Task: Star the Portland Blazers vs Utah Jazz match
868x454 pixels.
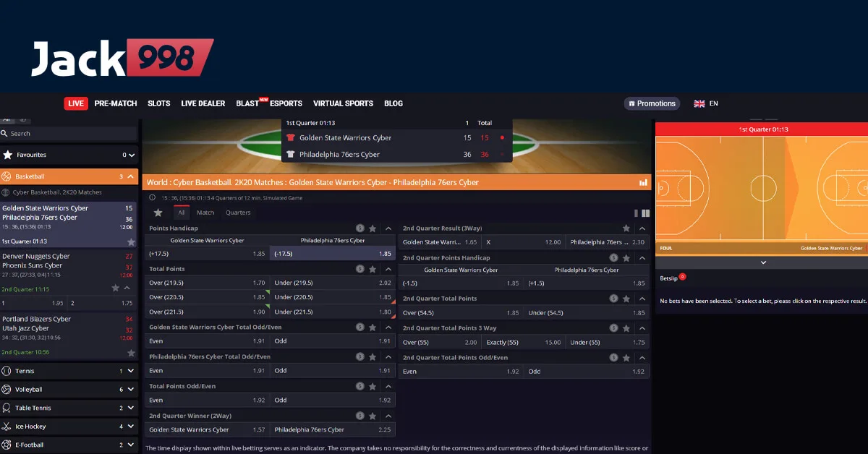Action: coord(131,353)
